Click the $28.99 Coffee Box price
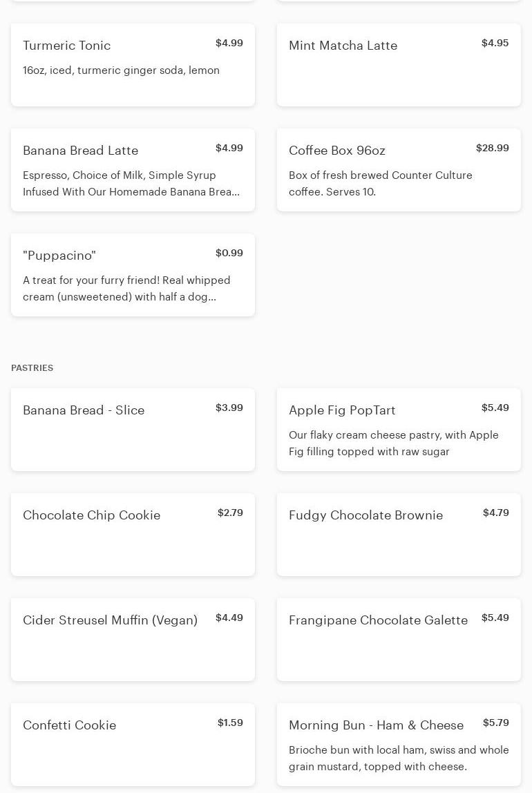532x793 pixels. point(492,148)
